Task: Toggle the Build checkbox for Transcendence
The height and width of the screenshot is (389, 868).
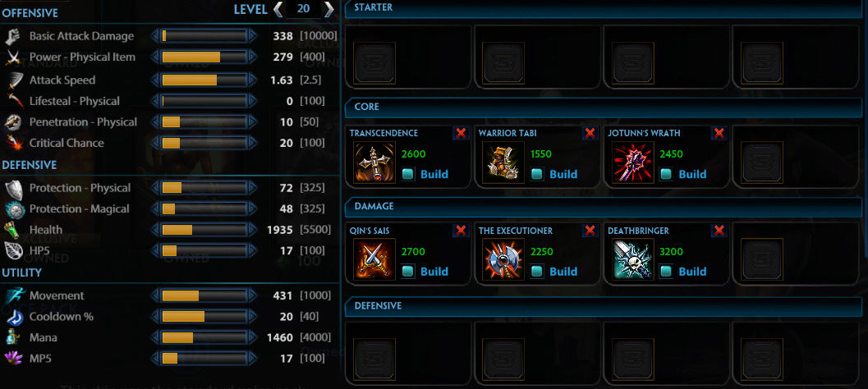Action: [x=408, y=174]
